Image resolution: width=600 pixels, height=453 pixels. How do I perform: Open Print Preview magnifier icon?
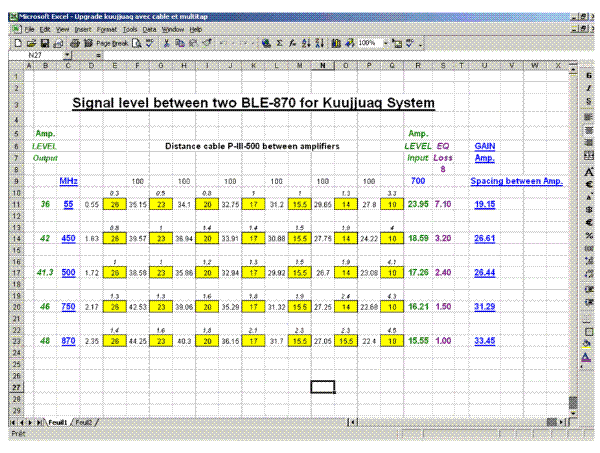(136, 43)
